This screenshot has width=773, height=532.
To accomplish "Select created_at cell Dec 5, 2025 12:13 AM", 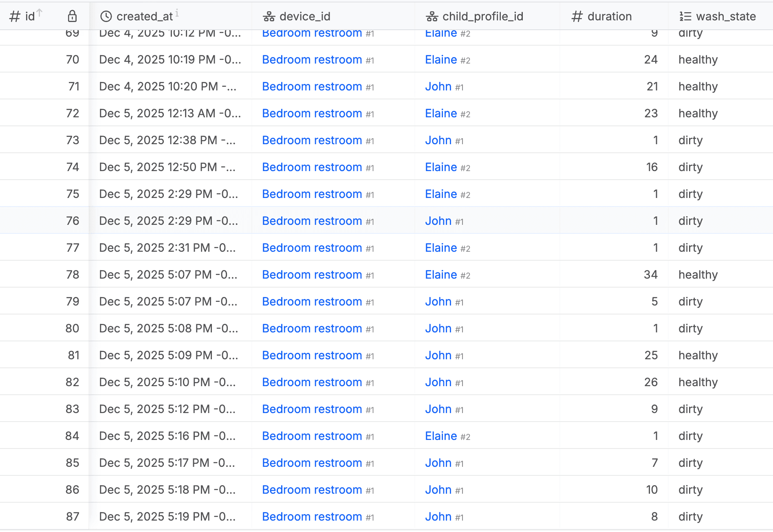I will point(170,113).
